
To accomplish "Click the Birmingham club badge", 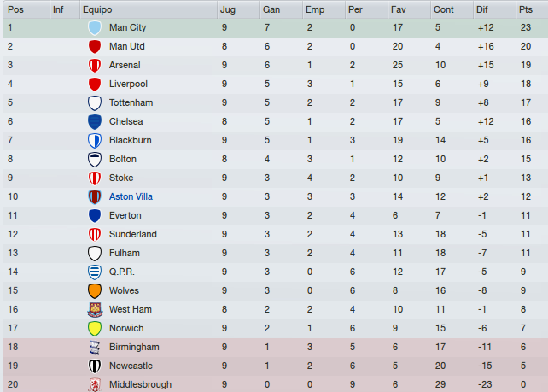I will tap(95, 347).
